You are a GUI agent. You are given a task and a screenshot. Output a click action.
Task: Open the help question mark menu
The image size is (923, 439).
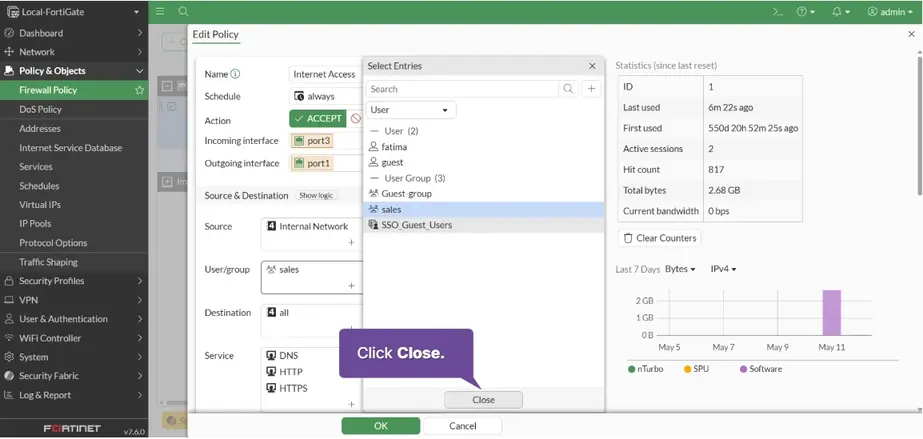tap(805, 12)
